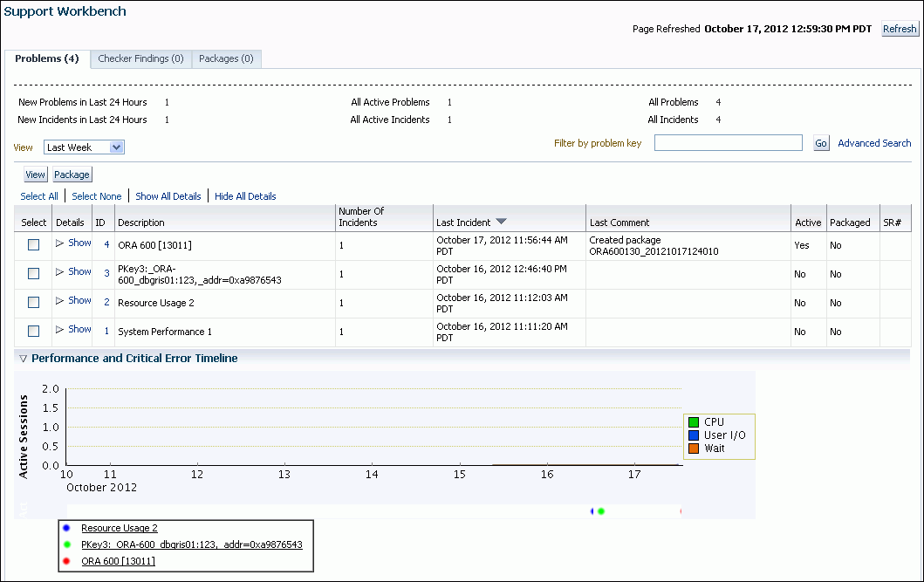Switch to the Checker Findings (0) tab
The width and height of the screenshot is (924, 582).
140,58
